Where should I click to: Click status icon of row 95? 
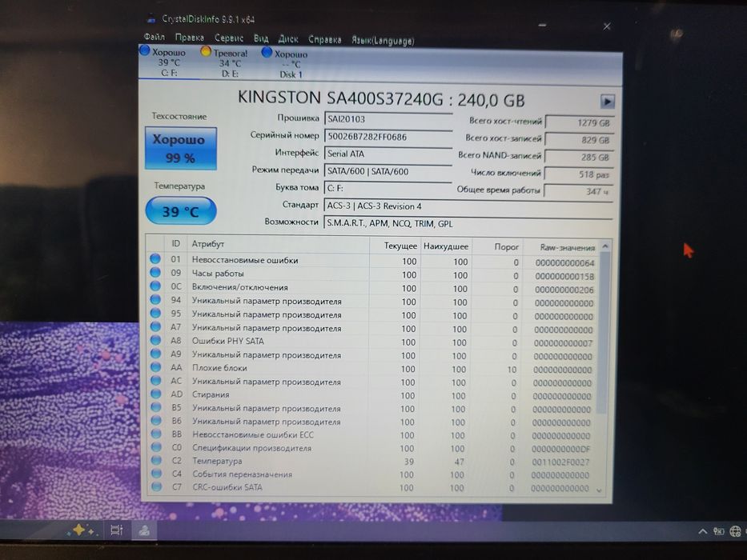155,313
